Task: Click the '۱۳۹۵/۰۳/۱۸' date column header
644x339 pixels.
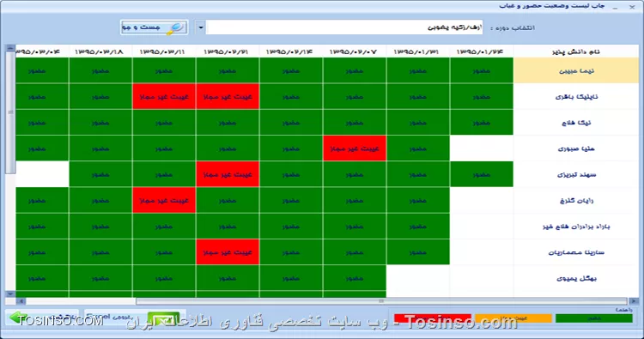Action: pyautogui.click(x=100, y=51)
